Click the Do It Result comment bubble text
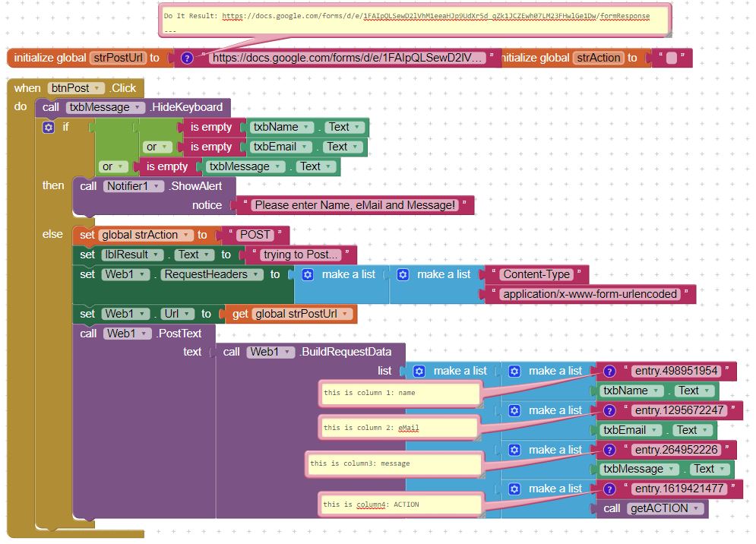 tap(407, 16)
